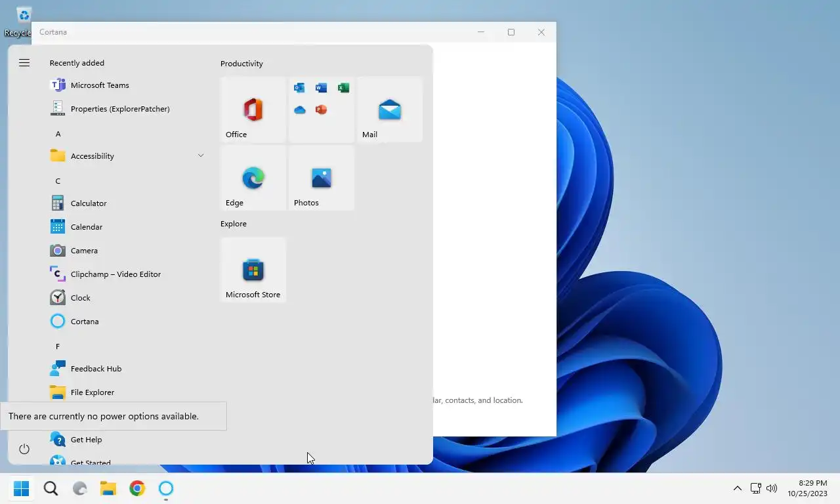Maximize the Cortana window
Screen dimensions: 840x504
(x=511, y=32)
